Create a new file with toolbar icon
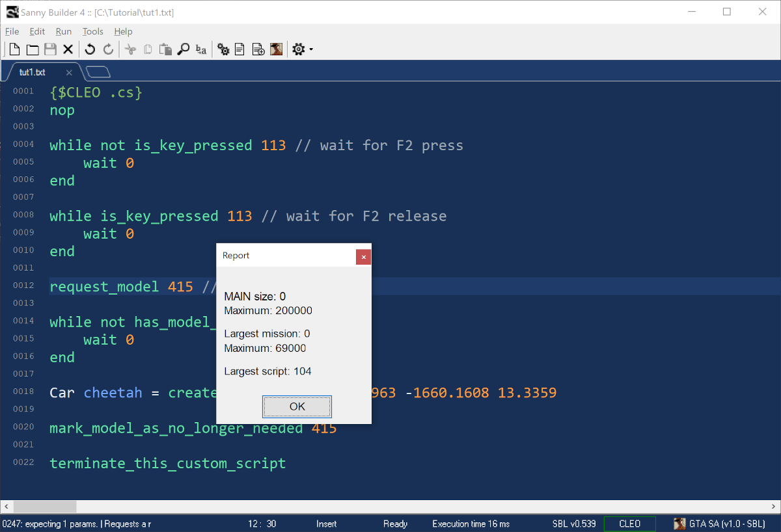This screenshot has height=532, width=781. pyautogui.click(x=14, y=49)
